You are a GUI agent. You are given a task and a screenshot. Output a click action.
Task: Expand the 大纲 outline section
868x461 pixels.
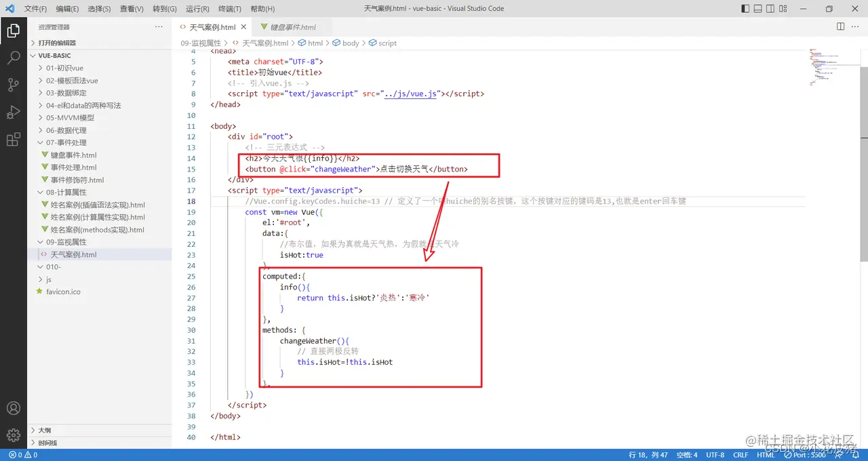coord(100,430)
